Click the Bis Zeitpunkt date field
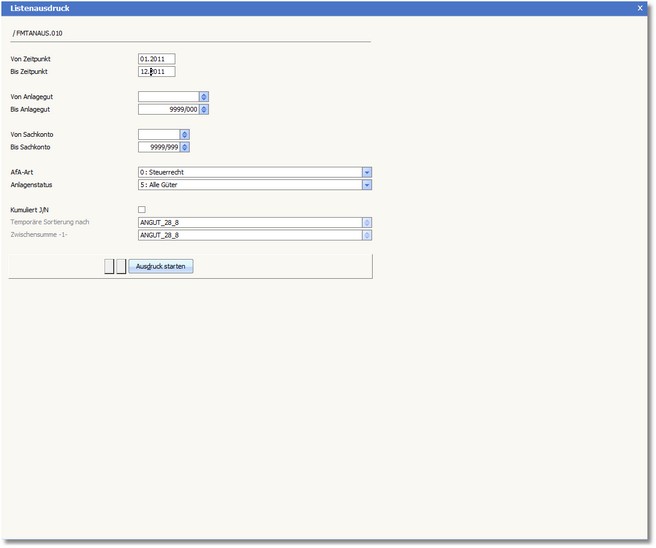Image resolution: width=656 pixels, height=548 pixels. coord(157,72)
